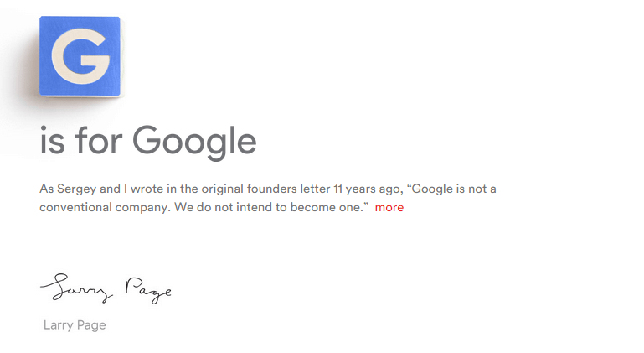Click the blue G block logo

[80, 56]
